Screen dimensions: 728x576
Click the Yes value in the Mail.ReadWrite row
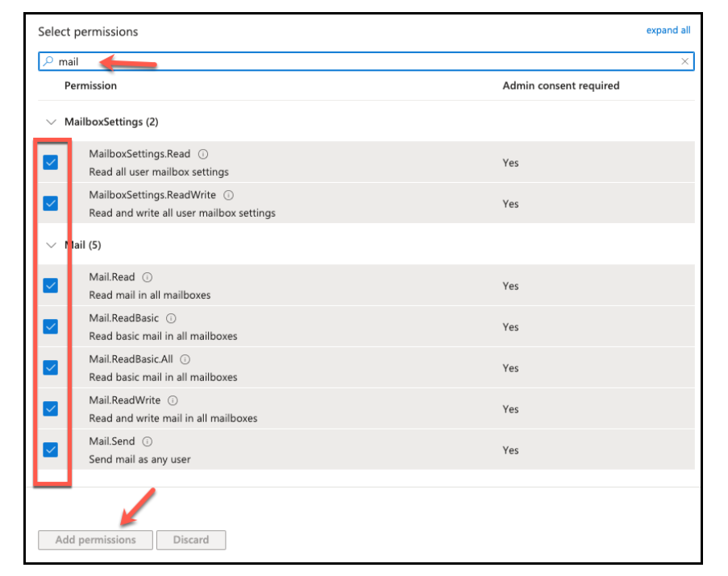point(510,409)
